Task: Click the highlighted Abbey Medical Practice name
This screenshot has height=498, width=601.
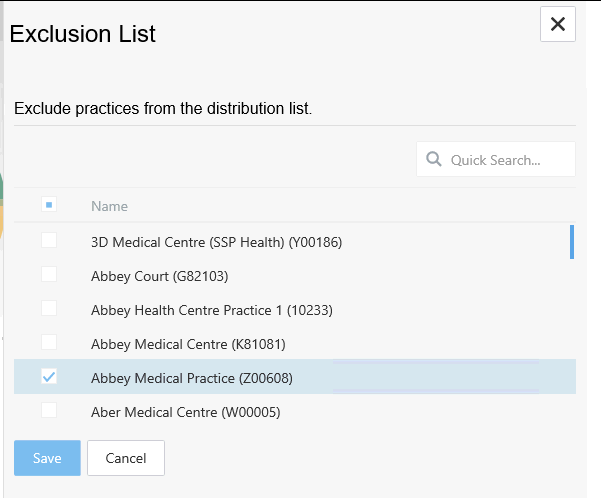Action: click(191, 378)
